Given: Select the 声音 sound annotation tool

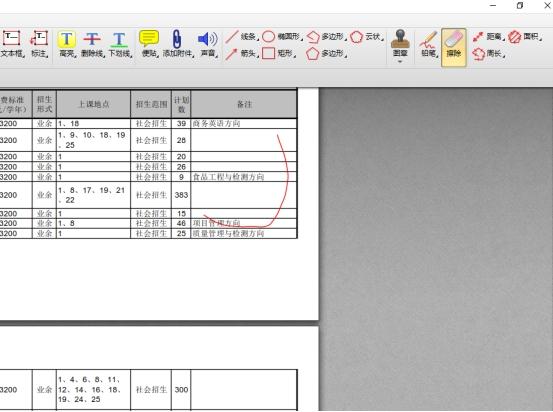Looking at the screenshot, I should point(208,44).
